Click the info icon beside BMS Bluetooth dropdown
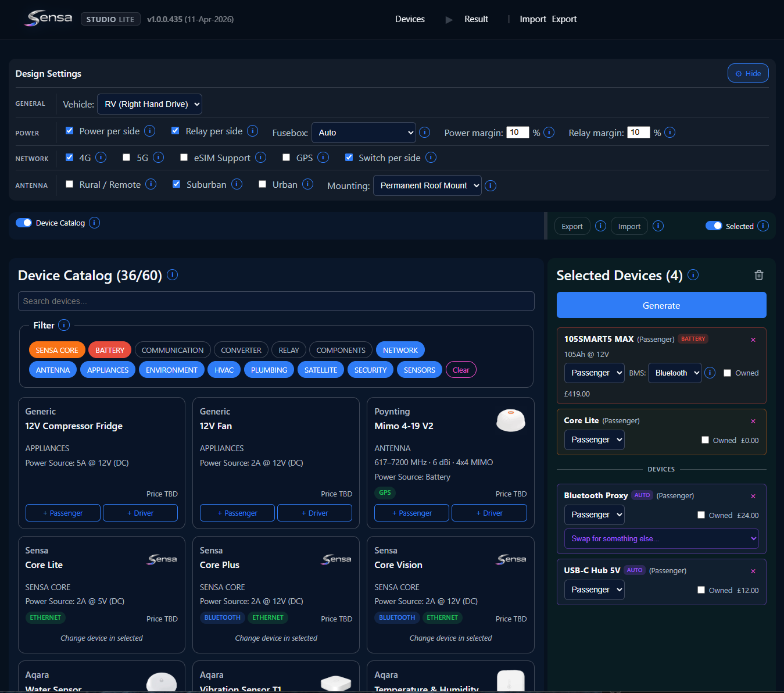 710,373
